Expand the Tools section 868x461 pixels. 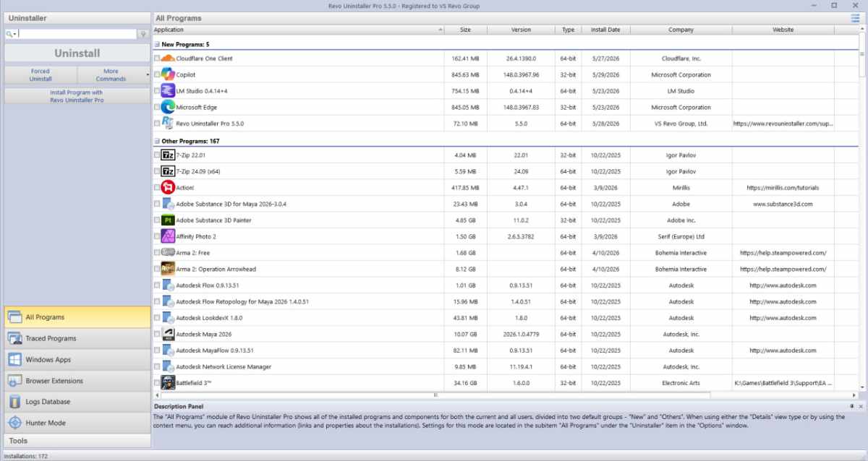coord(76,440)
